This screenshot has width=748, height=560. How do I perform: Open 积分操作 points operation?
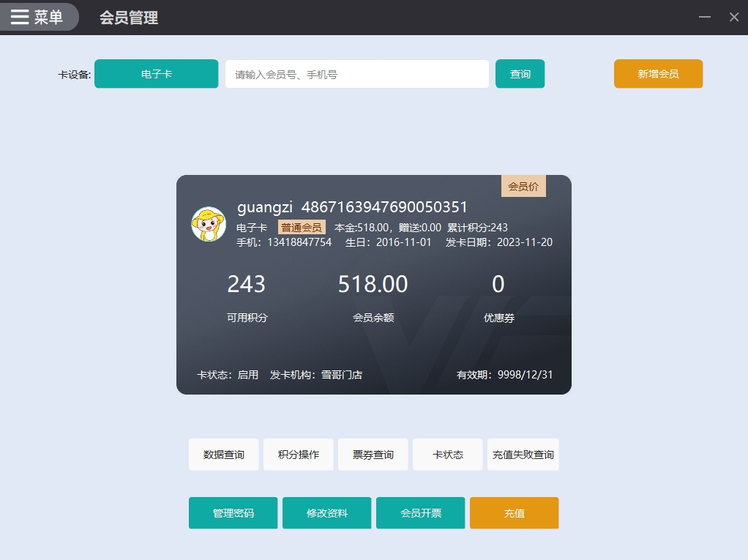pyautogui.click(x=299, y=455)
